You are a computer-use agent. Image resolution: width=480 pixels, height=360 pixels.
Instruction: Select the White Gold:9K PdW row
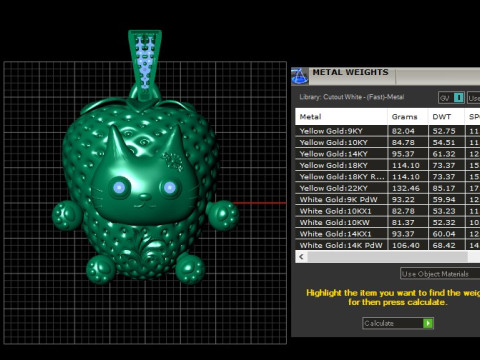[388, 200]
